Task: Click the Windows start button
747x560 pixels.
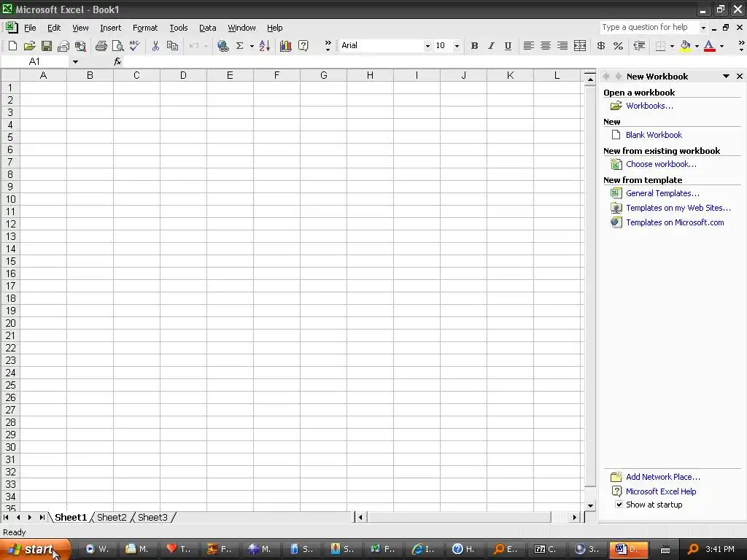Action: click(x=35, y=549)
